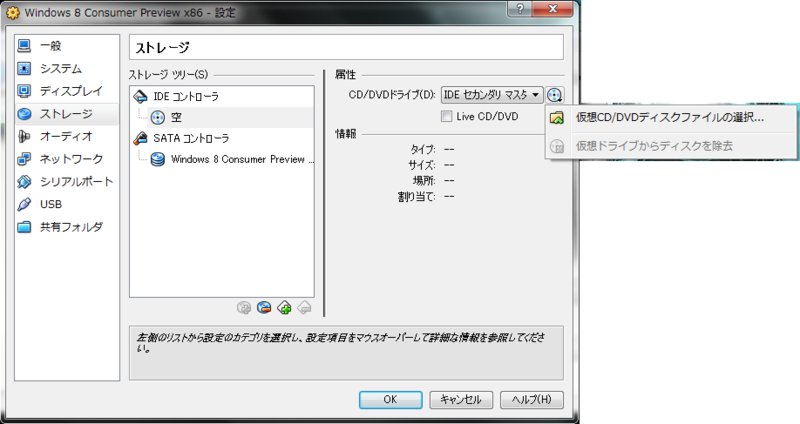Open the USB settings category

[67, 204]
